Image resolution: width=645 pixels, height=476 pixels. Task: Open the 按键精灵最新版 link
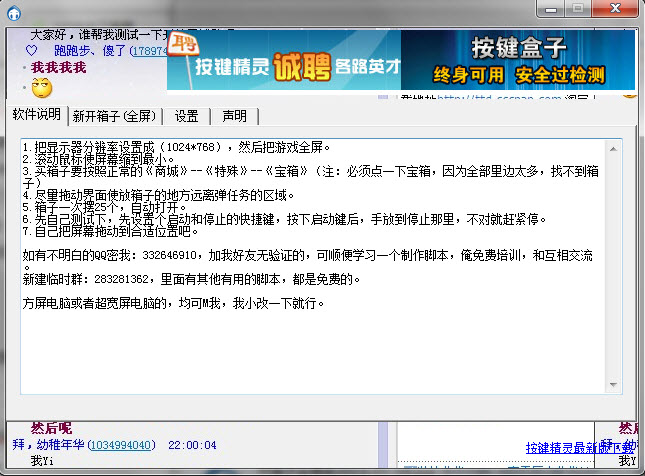[580, 447]
